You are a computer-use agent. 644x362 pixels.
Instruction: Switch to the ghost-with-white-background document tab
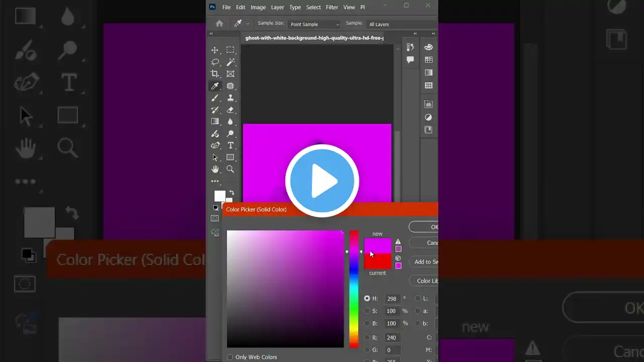pyautogui.click(x=314, y=38)
